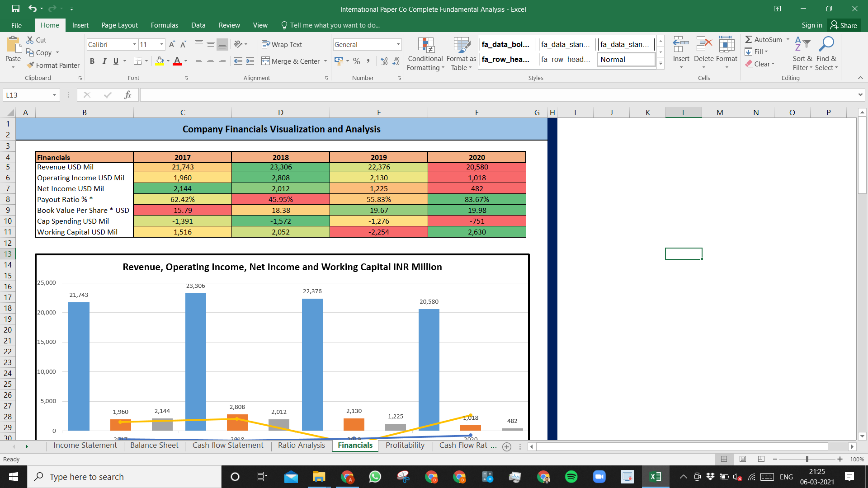
Task: Click Increase Decimal icon
Action: 384,61
